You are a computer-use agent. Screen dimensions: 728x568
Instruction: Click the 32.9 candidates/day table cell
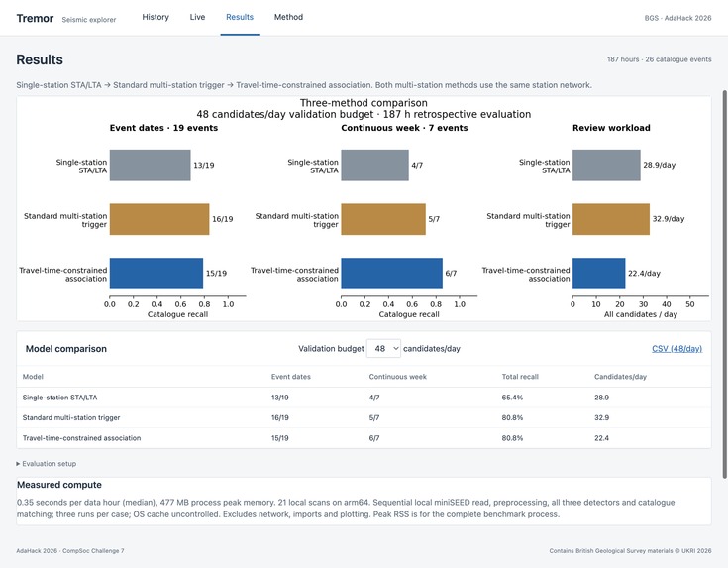click(x=602, y=418)
